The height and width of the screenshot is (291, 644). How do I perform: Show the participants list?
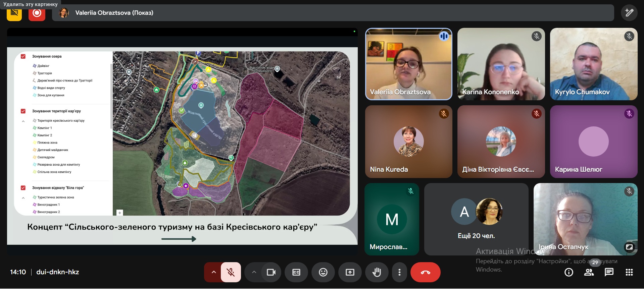coord(589,272)
